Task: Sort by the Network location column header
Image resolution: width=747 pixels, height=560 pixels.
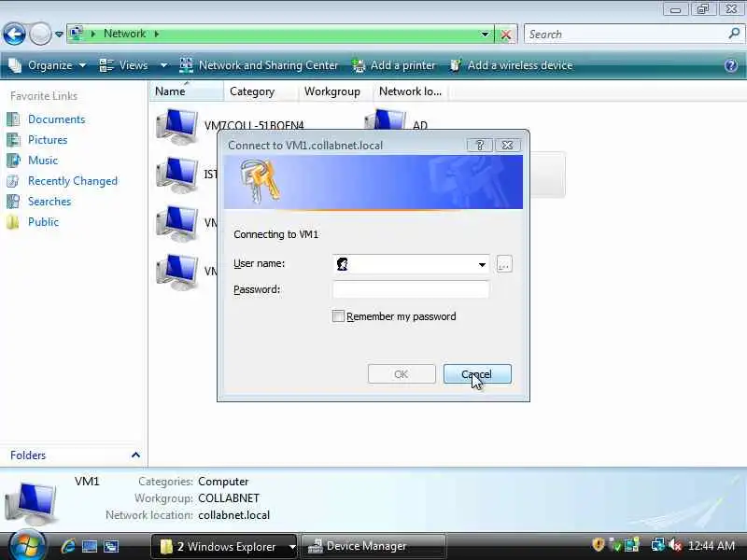Action: pyautogui.click(x=411, y=91)
